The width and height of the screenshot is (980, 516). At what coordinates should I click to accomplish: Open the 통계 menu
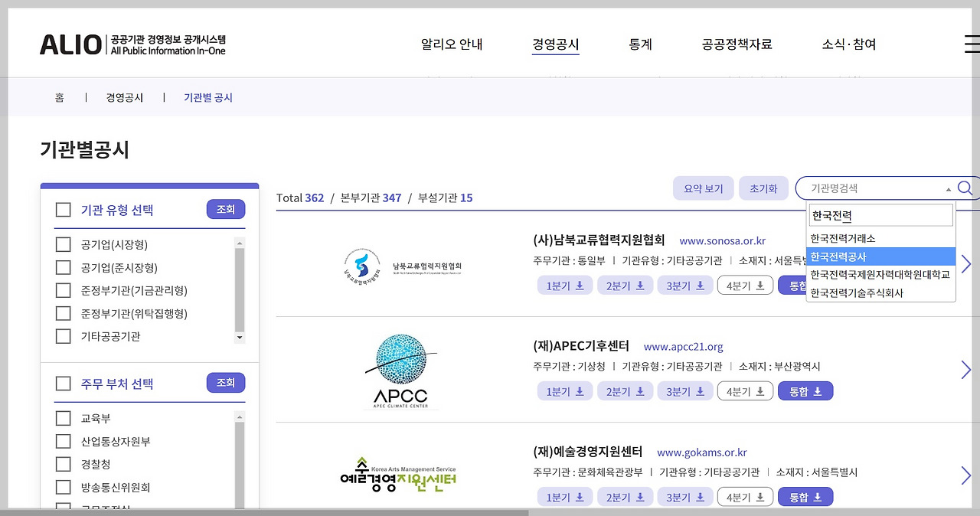coord(640,44)
